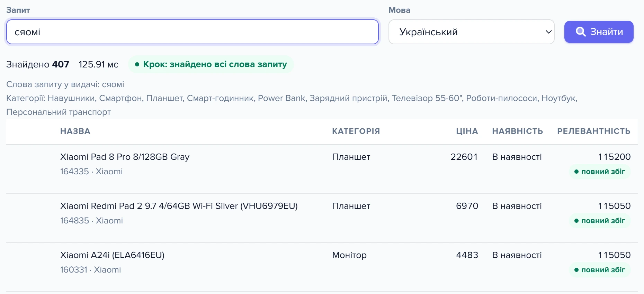Click the Знайдено 407 results count
Image resolution: width=644 pixels, height=294 pixels.
pos(38,64)
